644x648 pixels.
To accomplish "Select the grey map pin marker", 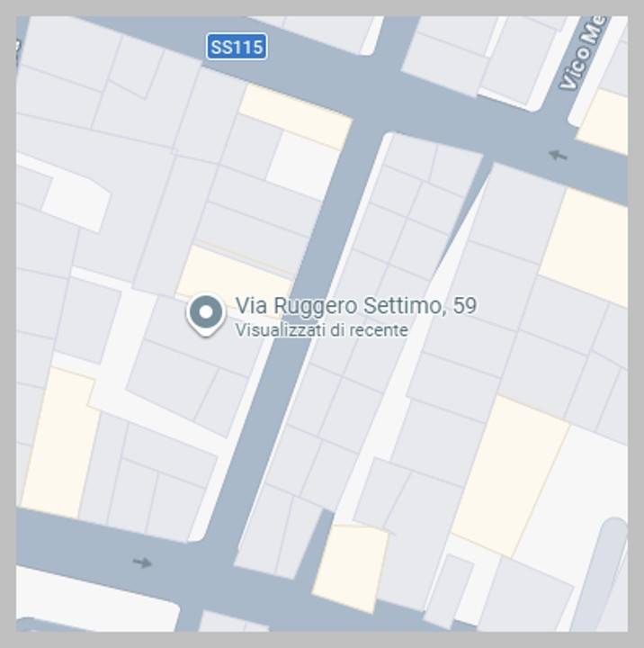I will point(206,315).
